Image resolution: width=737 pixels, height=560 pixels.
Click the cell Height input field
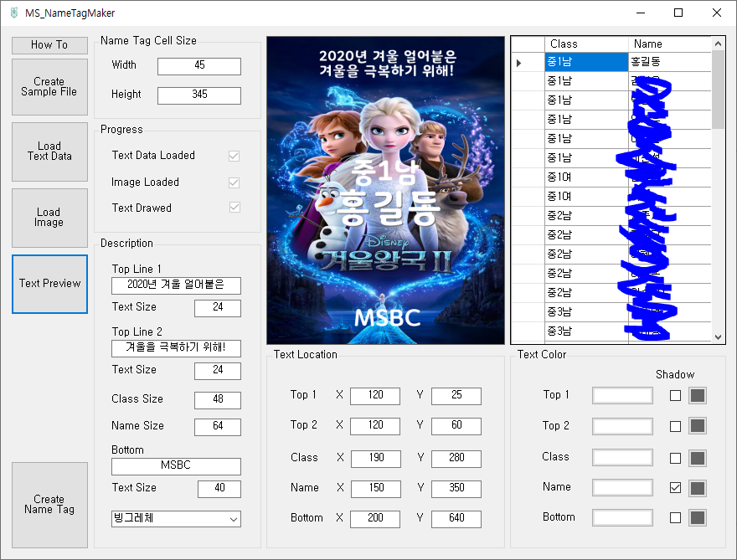[x=199, y=95]
